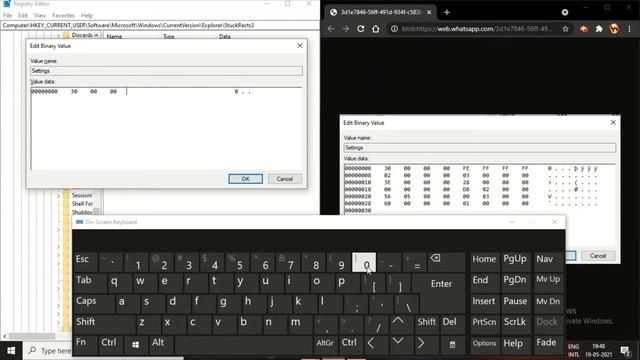Click Cancel in Registry Editor's Edit Binary Value dialog
Image resolution: width=640 pixels, height=360 pixels.
click(x=284, y=179)
